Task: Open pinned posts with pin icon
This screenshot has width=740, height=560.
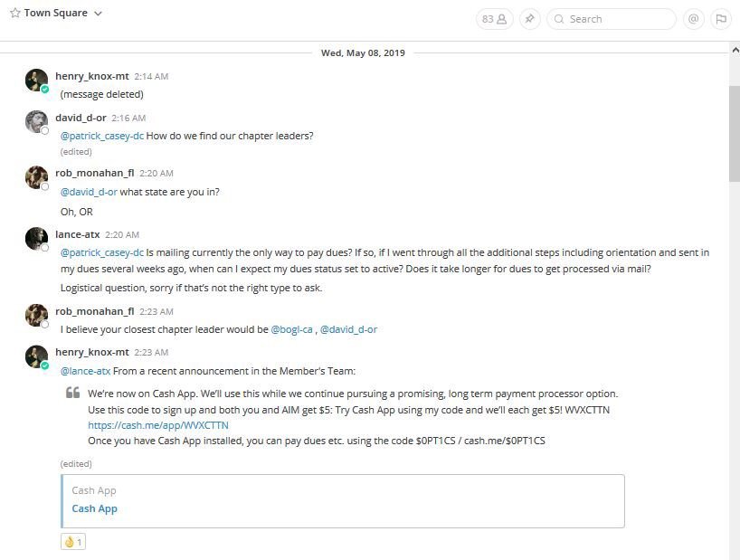Action: point(530,19)
